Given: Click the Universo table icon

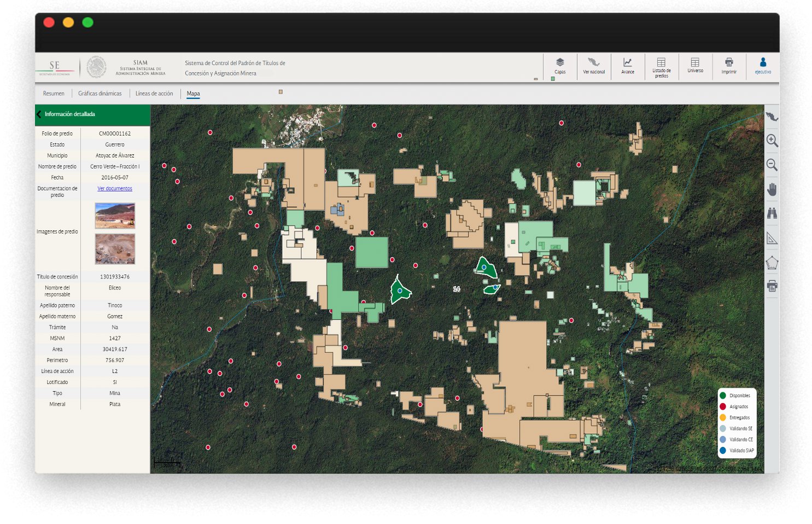Looking at the screenshot, I should pyautogui.click(x=695, y=65).
